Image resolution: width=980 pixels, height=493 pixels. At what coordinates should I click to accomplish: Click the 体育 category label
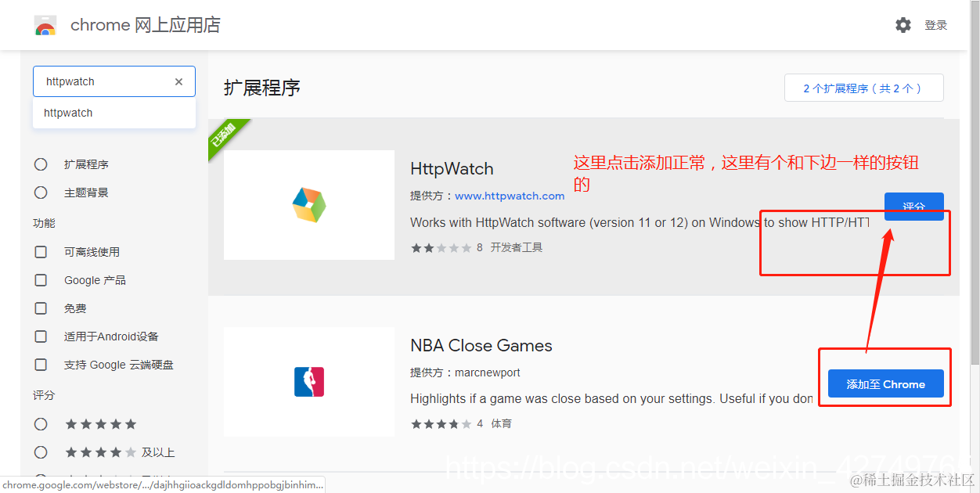501,423
